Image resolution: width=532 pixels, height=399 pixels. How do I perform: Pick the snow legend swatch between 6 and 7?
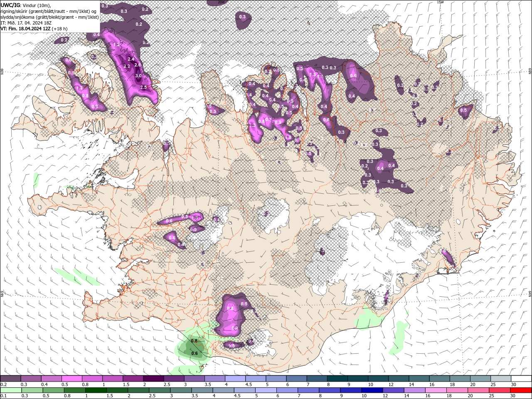296,379
